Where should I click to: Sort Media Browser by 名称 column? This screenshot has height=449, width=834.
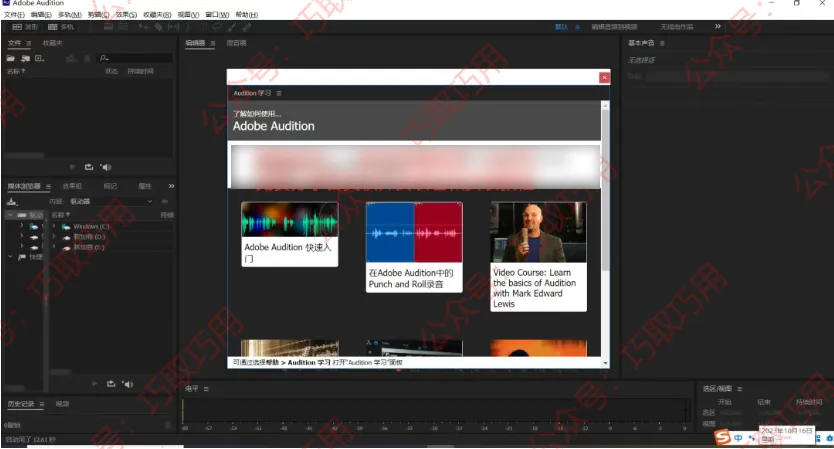click(x=61, y=215)
